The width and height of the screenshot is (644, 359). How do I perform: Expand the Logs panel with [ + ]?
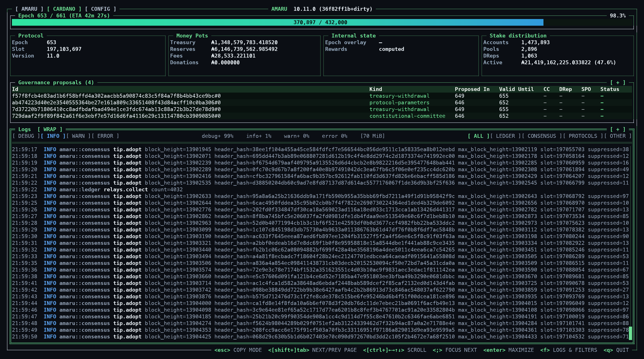pos(617,129)
